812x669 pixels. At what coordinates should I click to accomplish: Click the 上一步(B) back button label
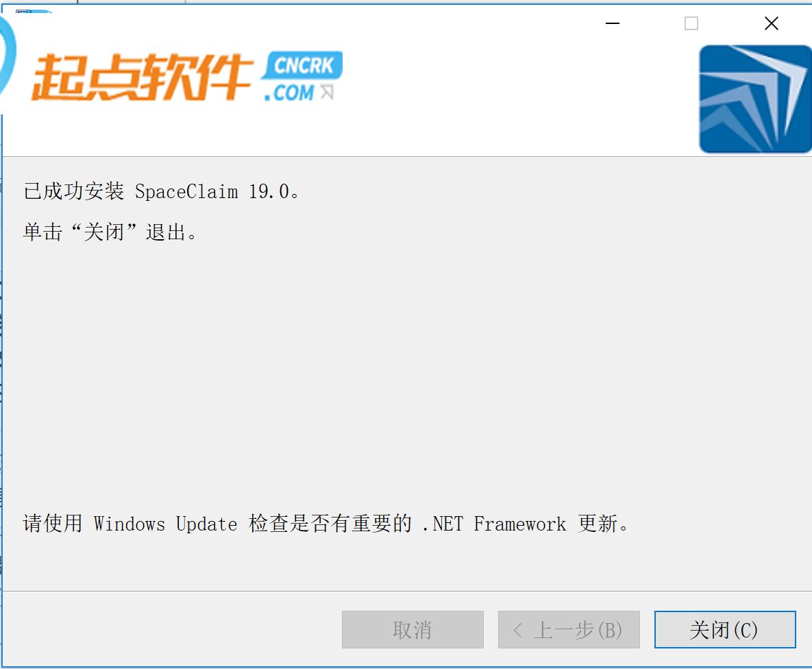578,630
